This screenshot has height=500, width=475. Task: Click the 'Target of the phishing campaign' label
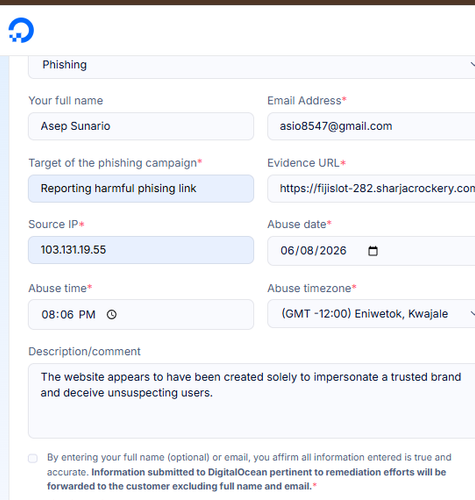click(x=115, y=163)
